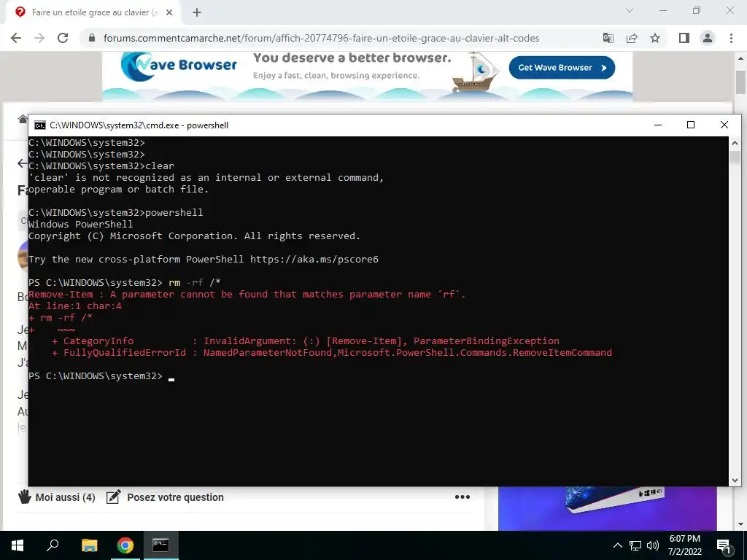
Task: Click Get Wave Browser button
Action: pyautogui.click(x=562, y=68)
